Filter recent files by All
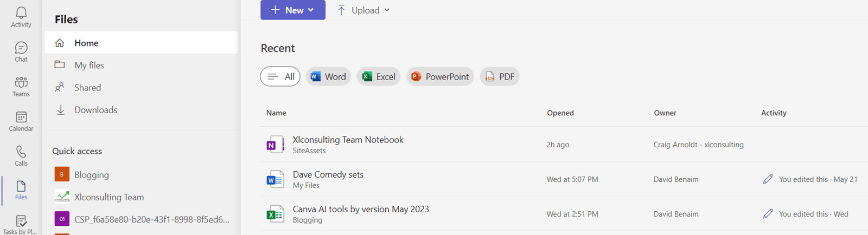868x235 pixels. coord(280,77)
